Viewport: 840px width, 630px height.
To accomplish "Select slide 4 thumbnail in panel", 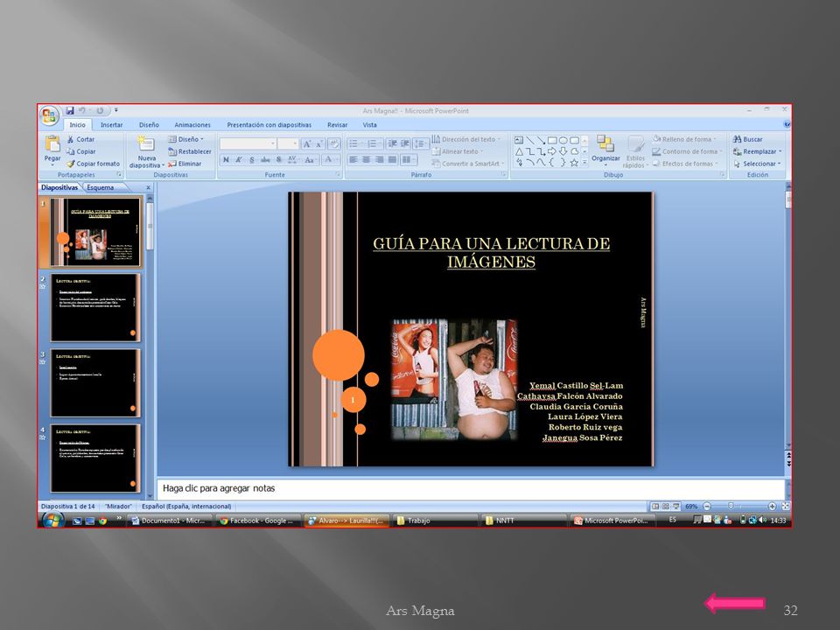I will click(94, 458).
